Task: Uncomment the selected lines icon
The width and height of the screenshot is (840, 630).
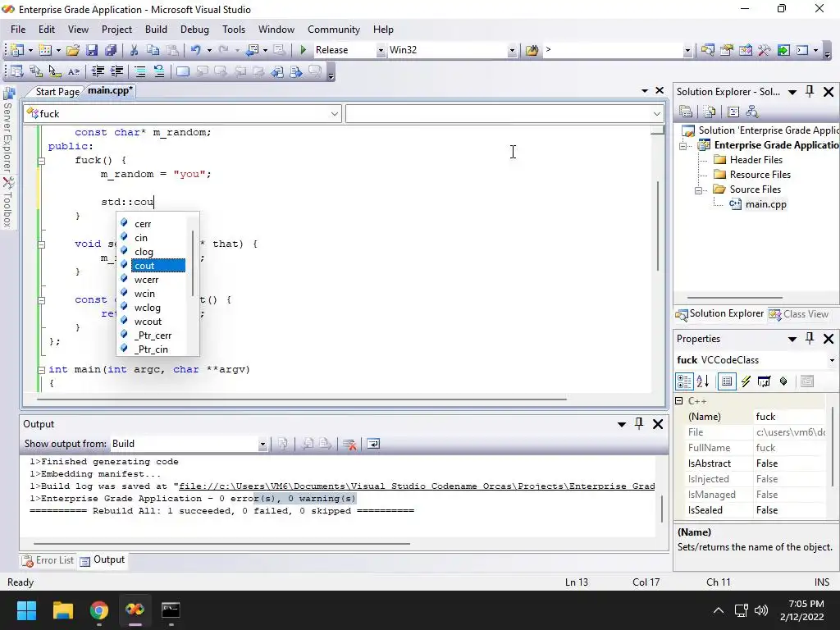Action: pyautogui.click(x=159, y=71)
